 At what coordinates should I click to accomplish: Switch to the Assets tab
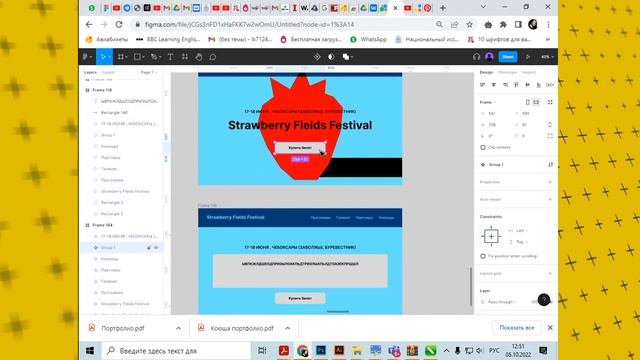pos(108,72)
